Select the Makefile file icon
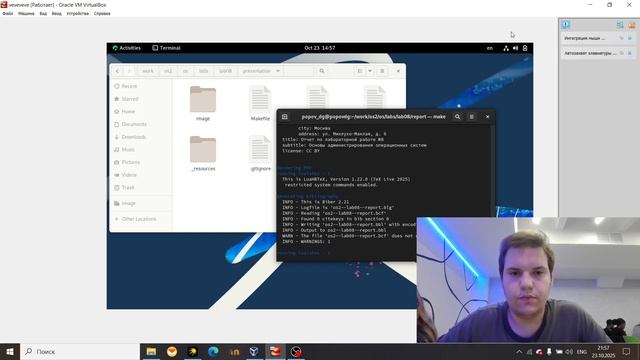 (260, 99)
